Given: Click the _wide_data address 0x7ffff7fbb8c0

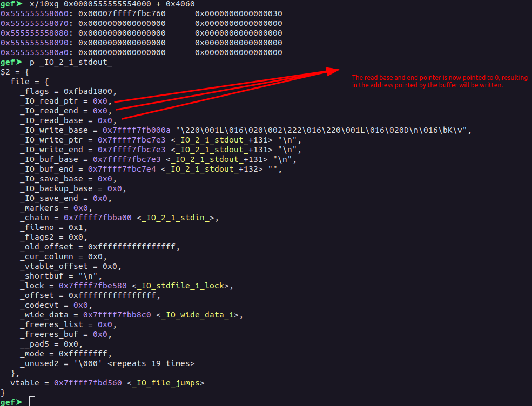Looking at the screenshot, I should (x=117, y=315).
